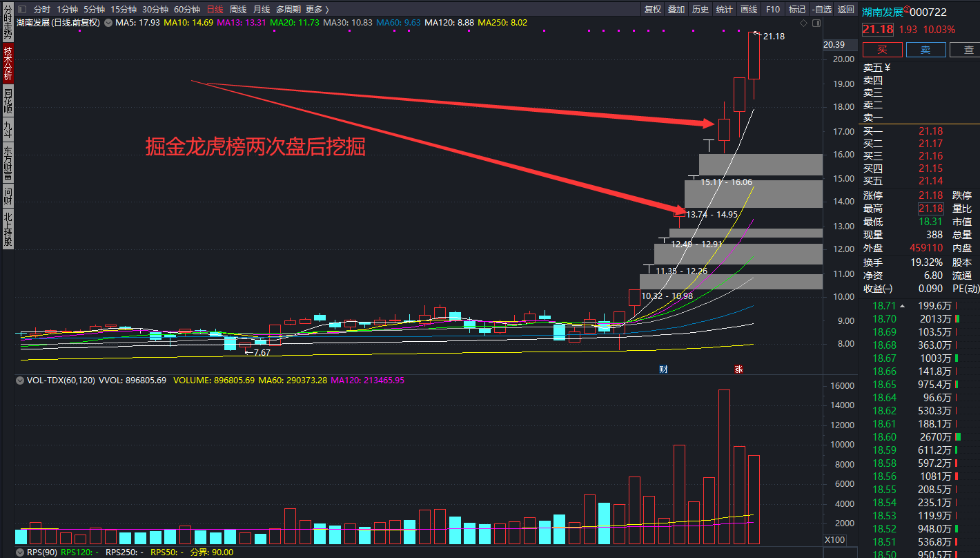This screenshot has width=980, height=558.
Task: Switch to 周线 weekly chart tab
Action: [x=237, y=10]
